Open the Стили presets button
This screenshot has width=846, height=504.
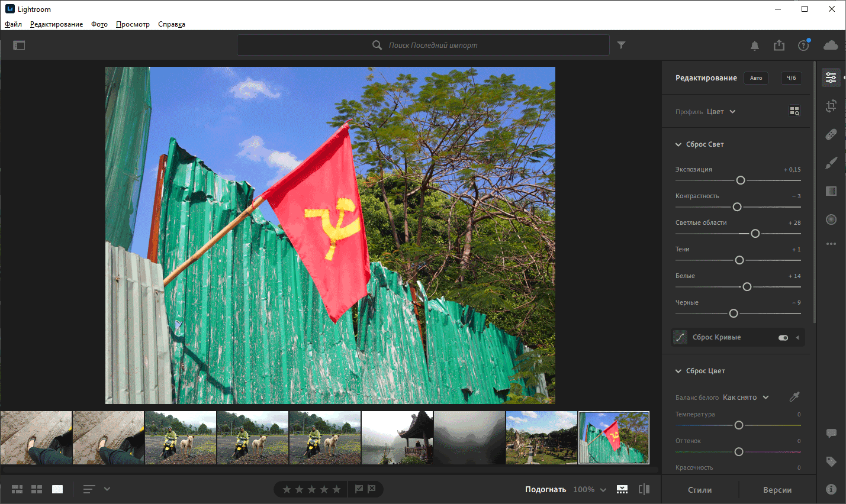tap(700, 490)
